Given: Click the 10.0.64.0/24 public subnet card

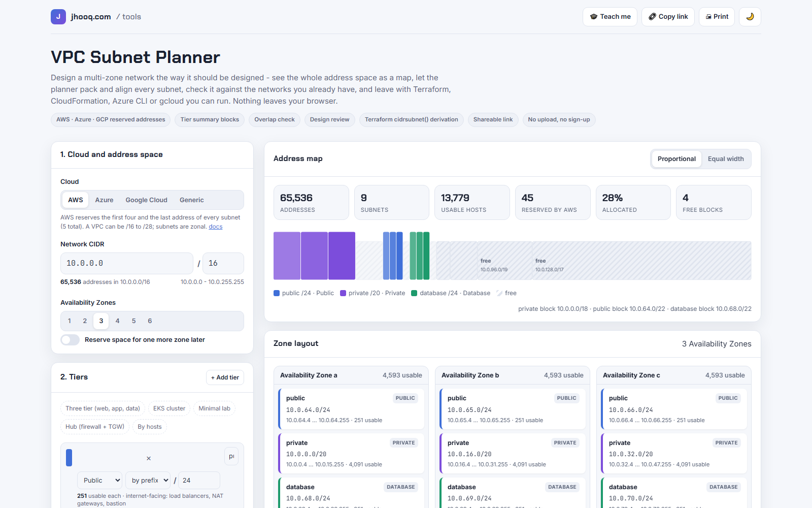Looking at the screenshot, I should (351, 409).
